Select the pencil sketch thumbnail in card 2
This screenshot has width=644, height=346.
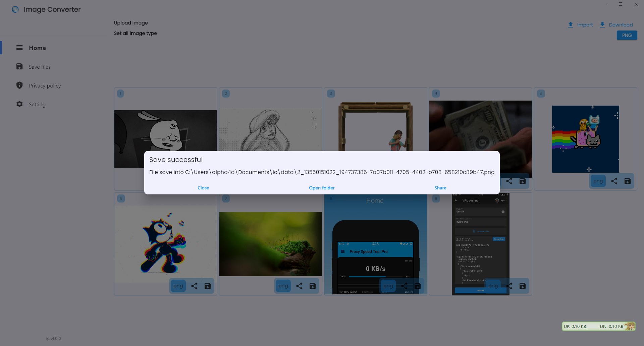point(270,129)
